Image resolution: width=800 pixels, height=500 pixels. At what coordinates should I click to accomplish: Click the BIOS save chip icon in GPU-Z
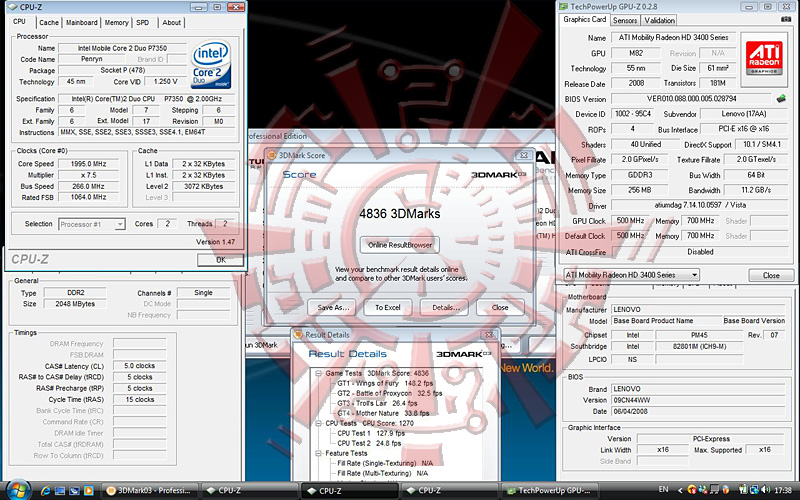(781, 98)
